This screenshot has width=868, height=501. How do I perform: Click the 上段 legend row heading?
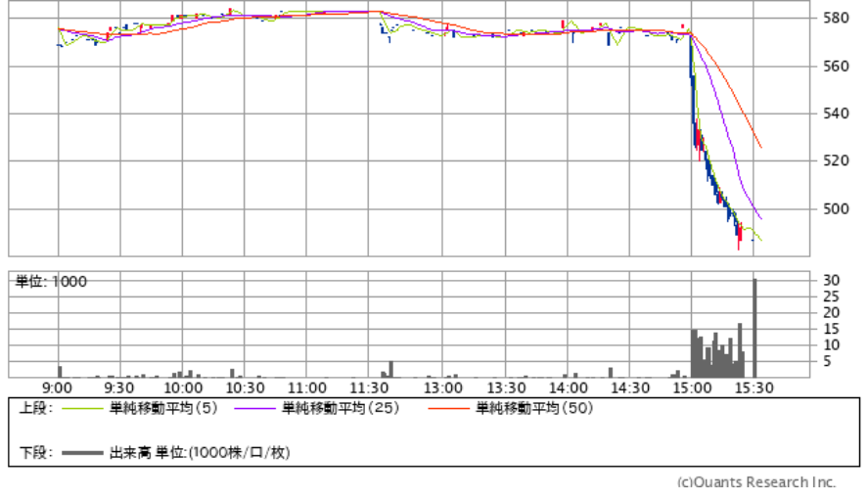point(35,409)
